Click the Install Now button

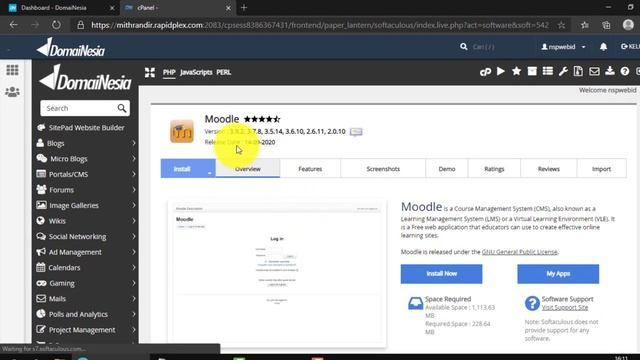441,273
